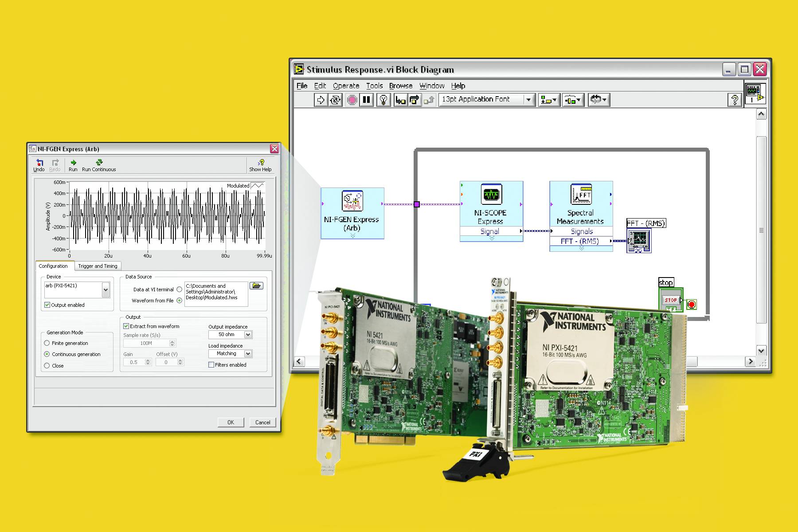Increment the Gain value using its stepper
The image size is (798, 532).
click(147, 360)
